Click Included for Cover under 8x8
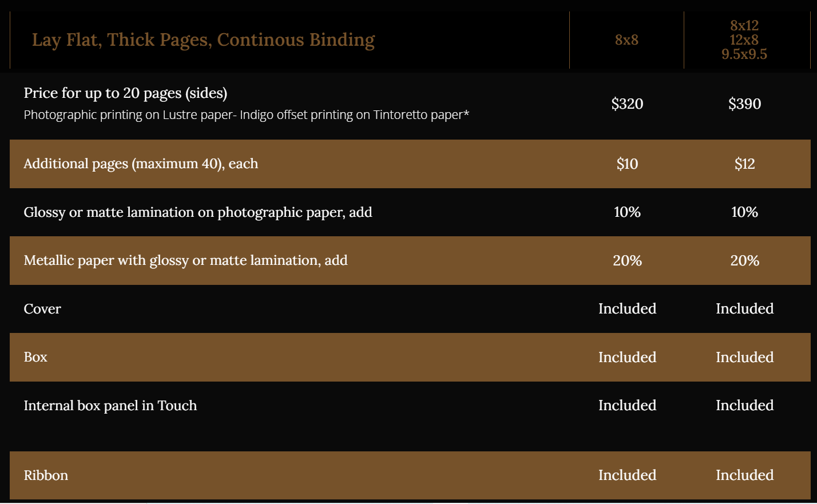 (627, 309)
